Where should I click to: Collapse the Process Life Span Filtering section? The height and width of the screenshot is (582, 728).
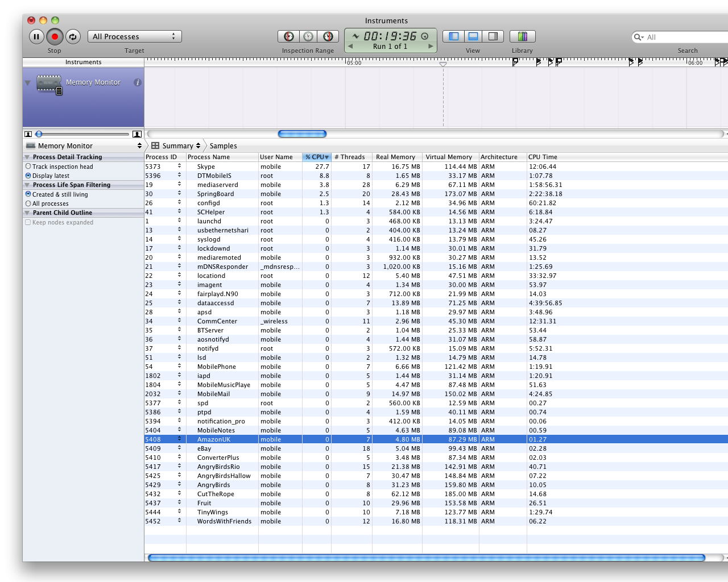[27, 185]
